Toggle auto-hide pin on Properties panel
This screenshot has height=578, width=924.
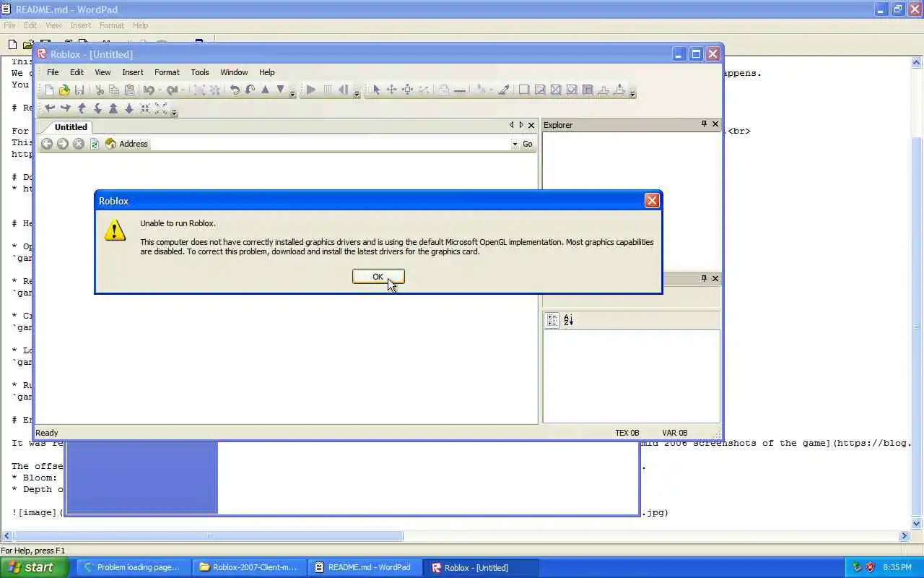tap(704, 278)
